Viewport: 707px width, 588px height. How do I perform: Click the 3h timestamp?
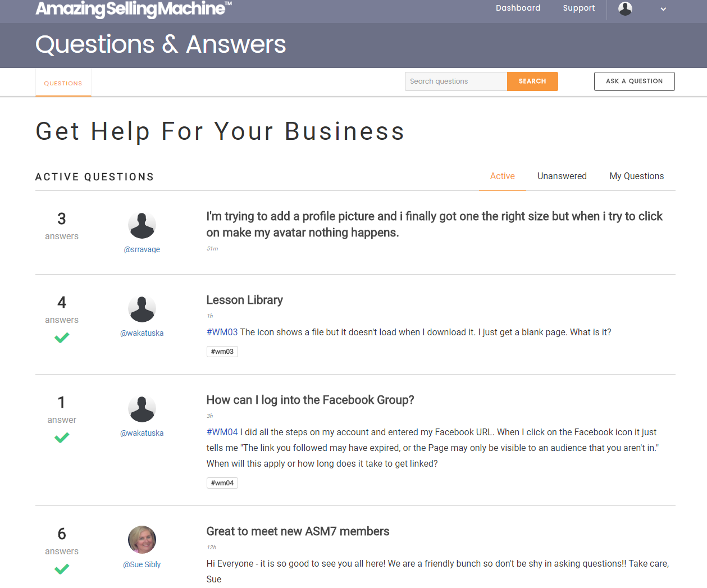210,416
